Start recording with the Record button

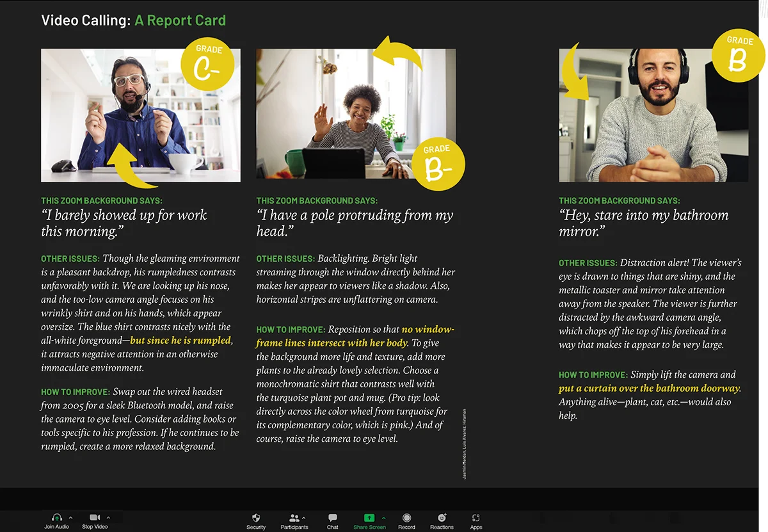coord(406,517)
